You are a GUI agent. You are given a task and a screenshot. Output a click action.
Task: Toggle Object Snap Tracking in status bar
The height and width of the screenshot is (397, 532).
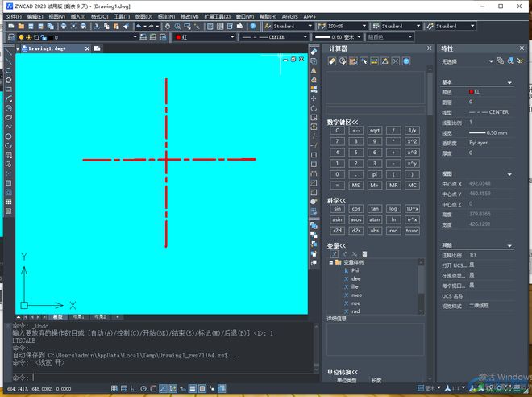[163, 388]
